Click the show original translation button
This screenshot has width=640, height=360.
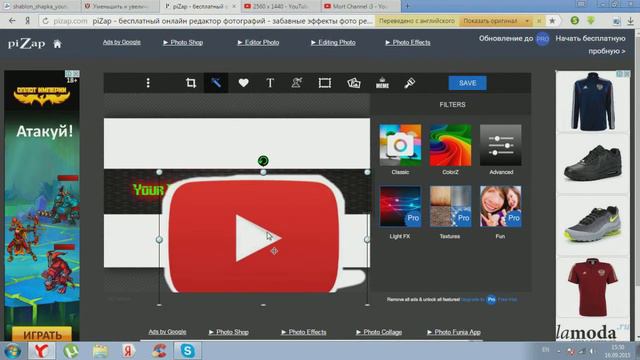491,21
